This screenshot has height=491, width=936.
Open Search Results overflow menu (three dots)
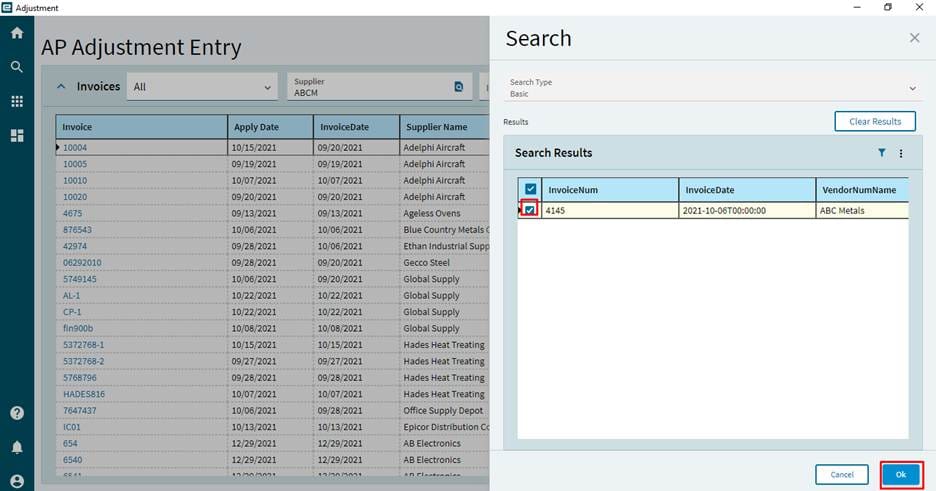[901, 153]
